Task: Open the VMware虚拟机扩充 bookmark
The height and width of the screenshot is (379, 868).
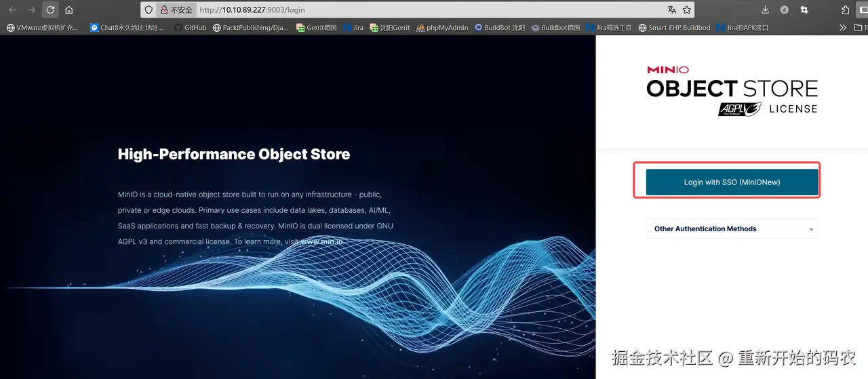Action: coord(42,28)
